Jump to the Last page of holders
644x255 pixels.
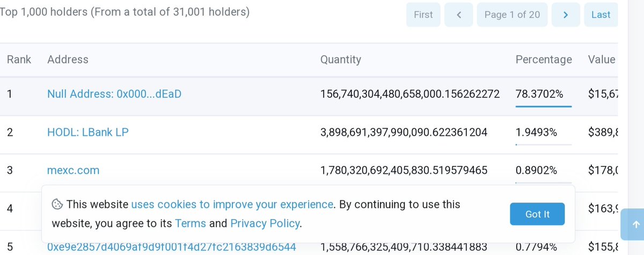pos(601,14)
